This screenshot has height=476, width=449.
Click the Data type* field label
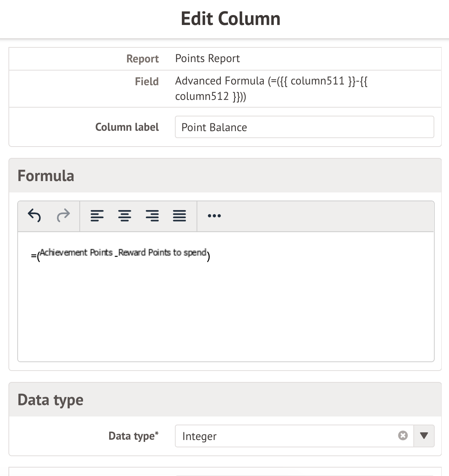pyautogui.click(x=133, y=436)
